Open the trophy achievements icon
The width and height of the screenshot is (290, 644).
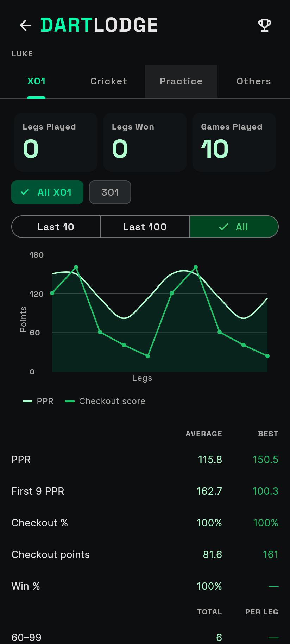265,25
